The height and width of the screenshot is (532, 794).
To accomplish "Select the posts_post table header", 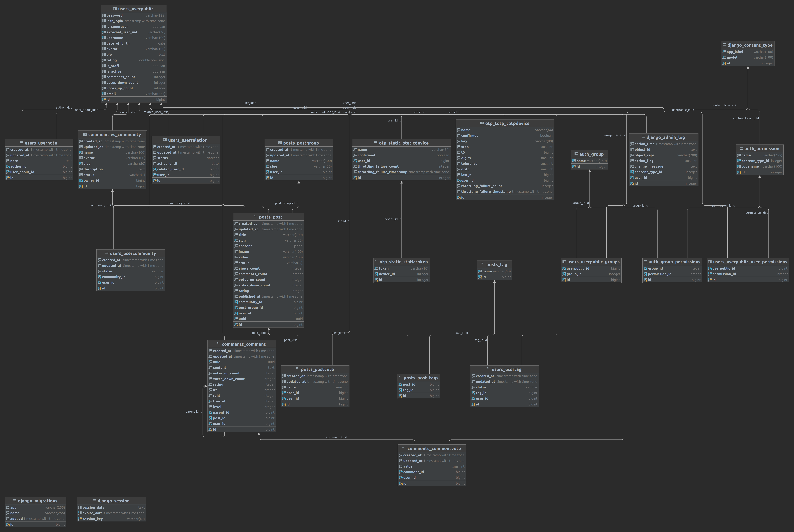I will tap(269, 217).
